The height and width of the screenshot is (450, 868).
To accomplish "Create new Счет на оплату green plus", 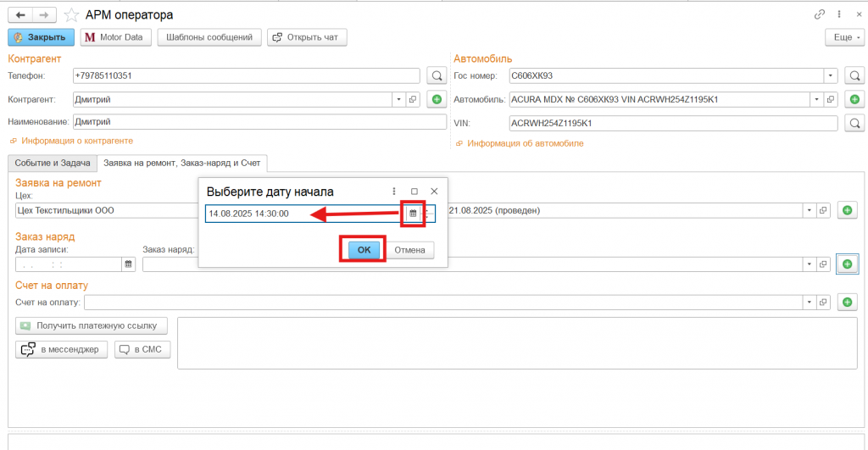I will [x=846, y=302].
